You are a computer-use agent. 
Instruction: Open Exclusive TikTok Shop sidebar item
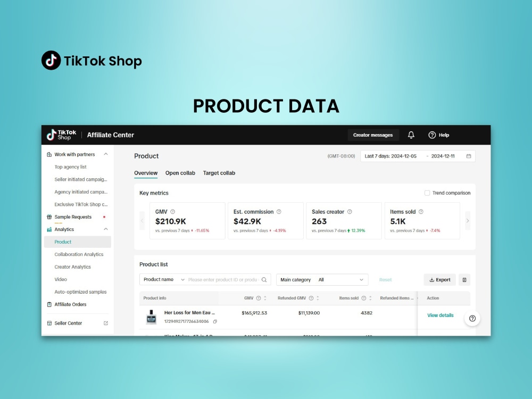click(x=81, y=205)
